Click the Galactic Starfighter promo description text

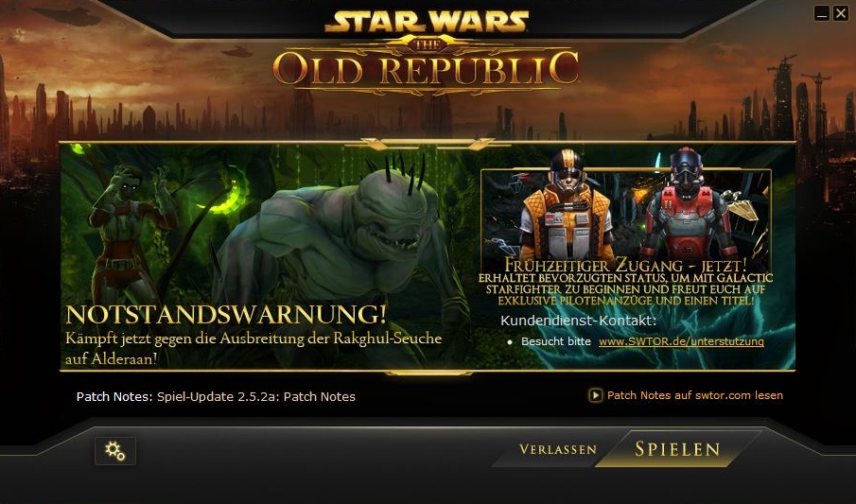(625, 289)
